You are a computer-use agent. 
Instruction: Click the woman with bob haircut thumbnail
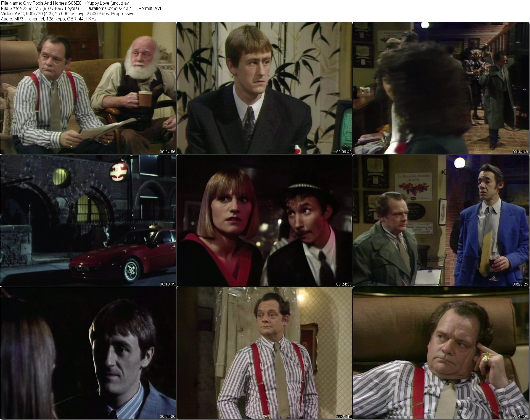264,220
